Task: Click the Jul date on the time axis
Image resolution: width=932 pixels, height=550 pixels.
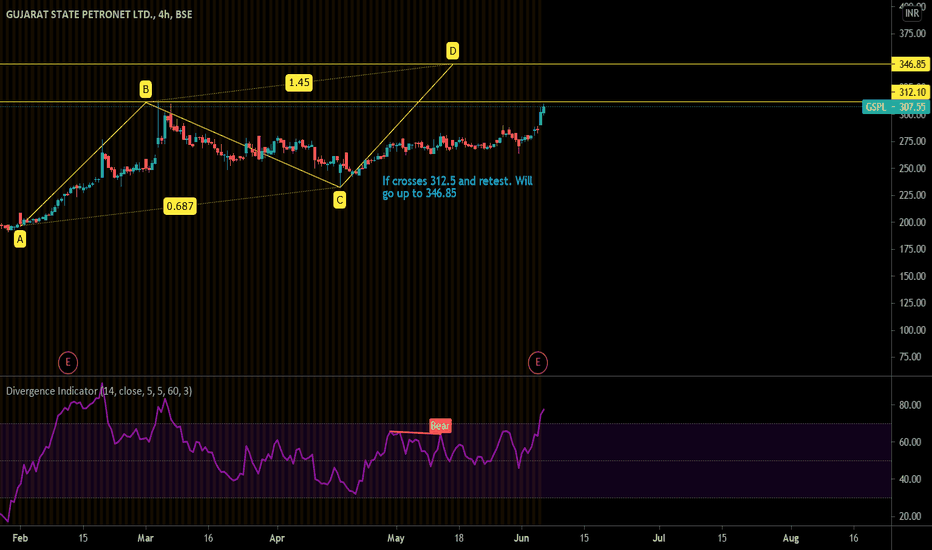Action: pyautogui.click(x=659, y=538)
